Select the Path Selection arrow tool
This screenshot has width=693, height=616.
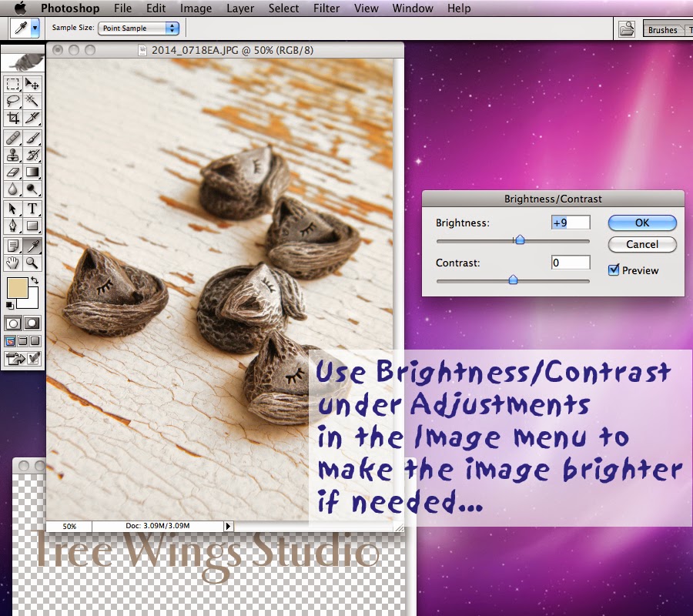[x=13, y=209]
